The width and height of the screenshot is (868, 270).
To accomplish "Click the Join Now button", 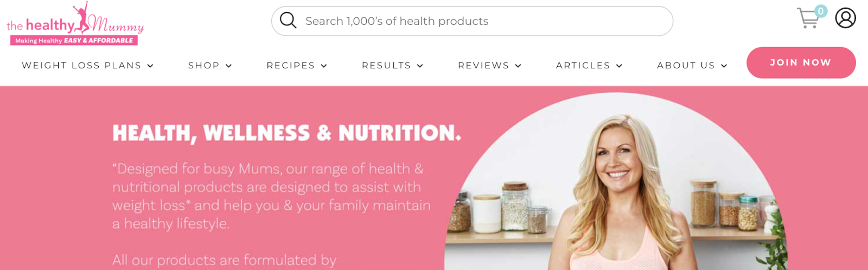I will [x=801, y=62].
